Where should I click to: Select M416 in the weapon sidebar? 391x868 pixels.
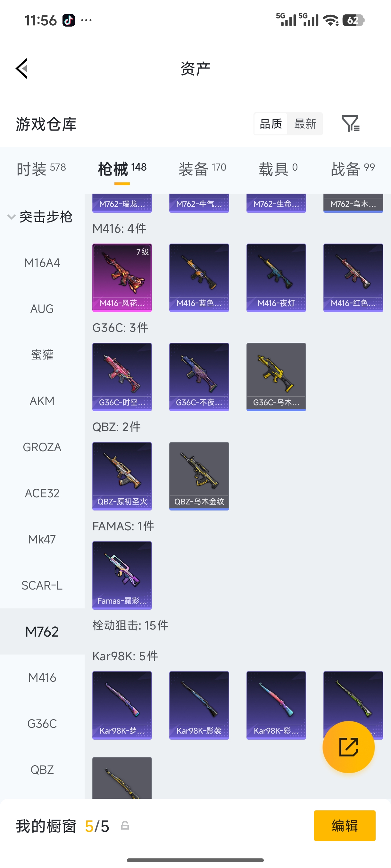pyautogui.click(x=42, y=678)
